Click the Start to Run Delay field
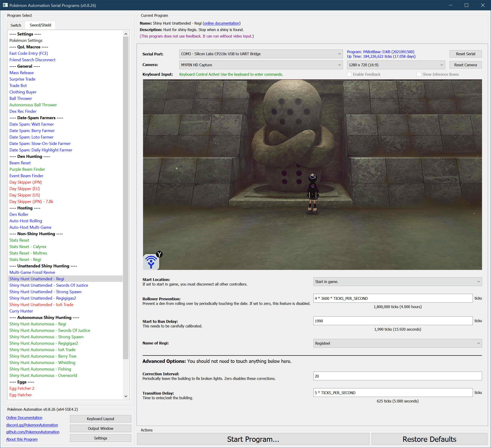Viewport: 491px width, 448px height. pyautogui.click(x=393, y=321)
